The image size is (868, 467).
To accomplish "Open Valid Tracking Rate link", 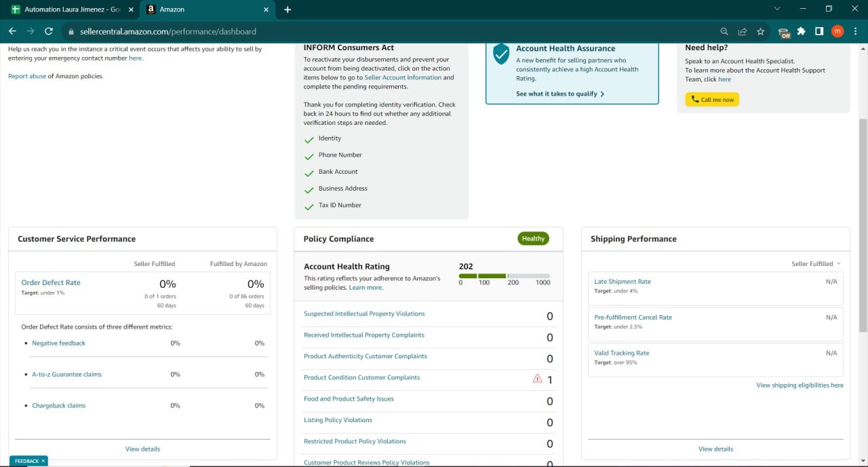I will pos(622,354).
